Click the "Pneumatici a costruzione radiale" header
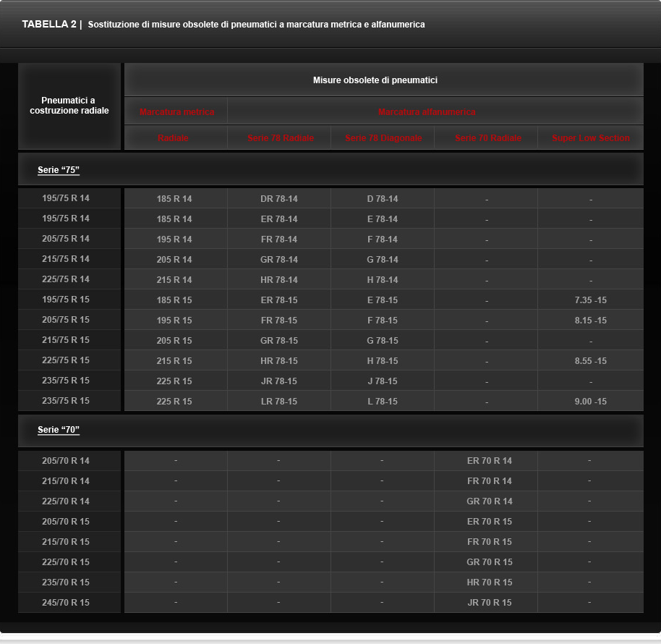The image size is (661, 644). (69, 106)
